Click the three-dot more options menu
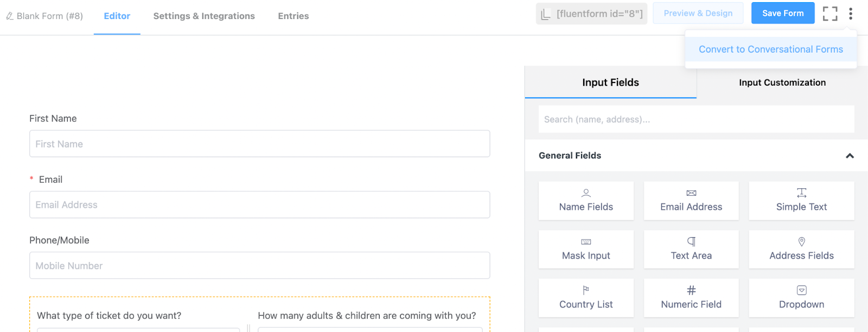The width and height of the screenshot is (868, 332). coord(851,14)
